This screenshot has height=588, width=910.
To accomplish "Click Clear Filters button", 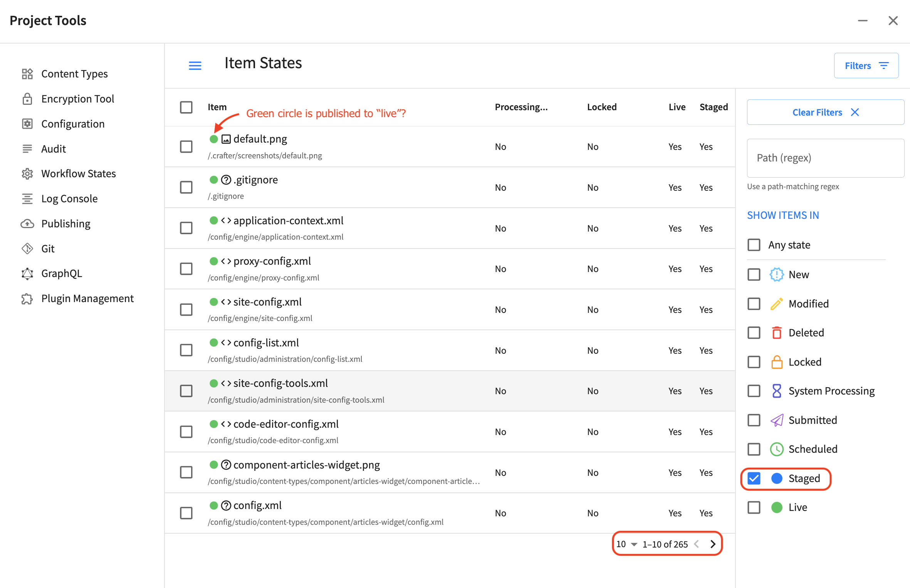I will [825, 112].
